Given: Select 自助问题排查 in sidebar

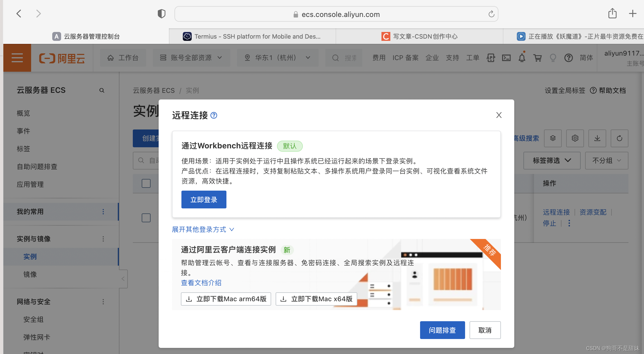Looking at the screenshot, I should [37, 167].
